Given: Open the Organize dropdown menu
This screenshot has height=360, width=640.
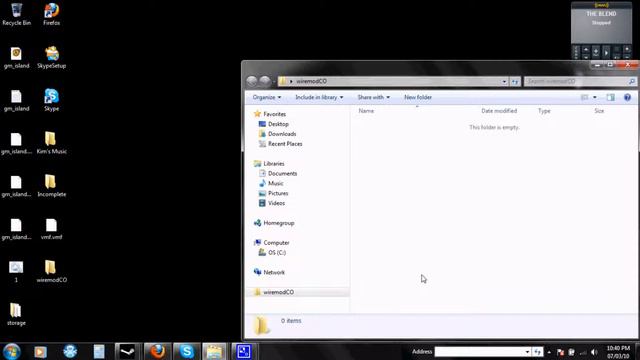Looking at the screenshot, I should 267,97.
